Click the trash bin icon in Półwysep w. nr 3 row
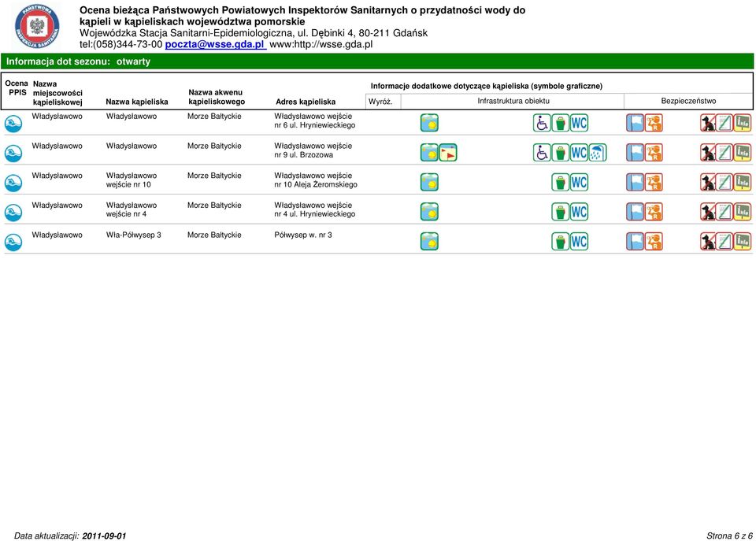The image size is (756, 541). click(x=560, y=242)
